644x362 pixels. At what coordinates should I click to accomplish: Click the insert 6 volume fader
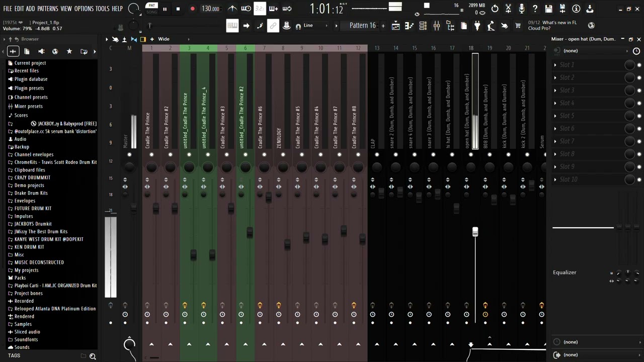coord(250,232)
